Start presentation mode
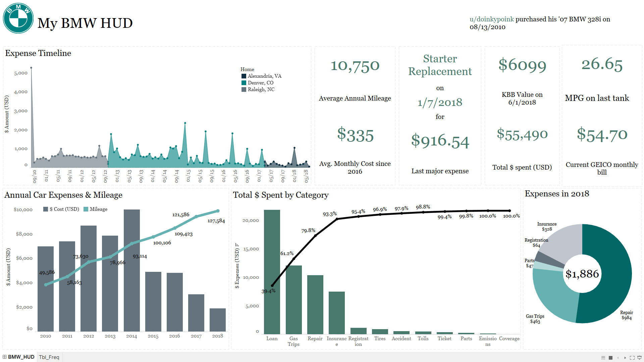 (x=639, y=358)
